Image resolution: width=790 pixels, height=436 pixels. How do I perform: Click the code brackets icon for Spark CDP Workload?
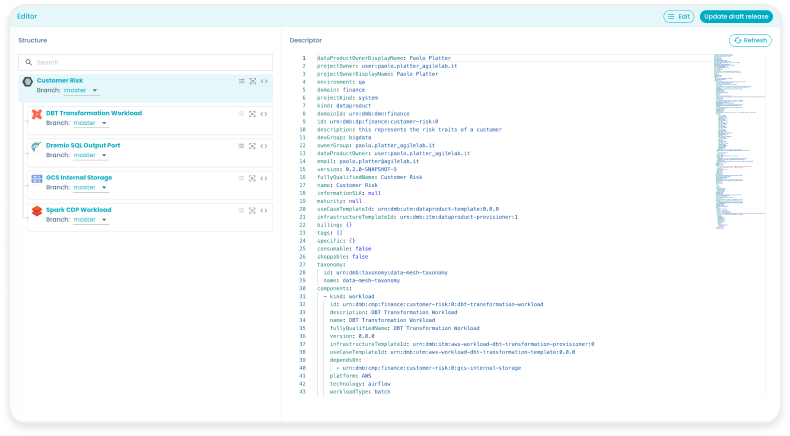pos(264,210)
